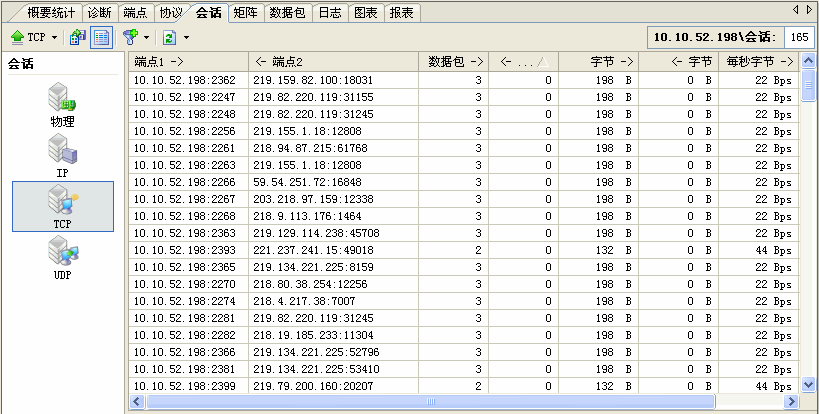Sort by <- 字节 column header
Screen dimensions: 819x414
click(678, 62)
